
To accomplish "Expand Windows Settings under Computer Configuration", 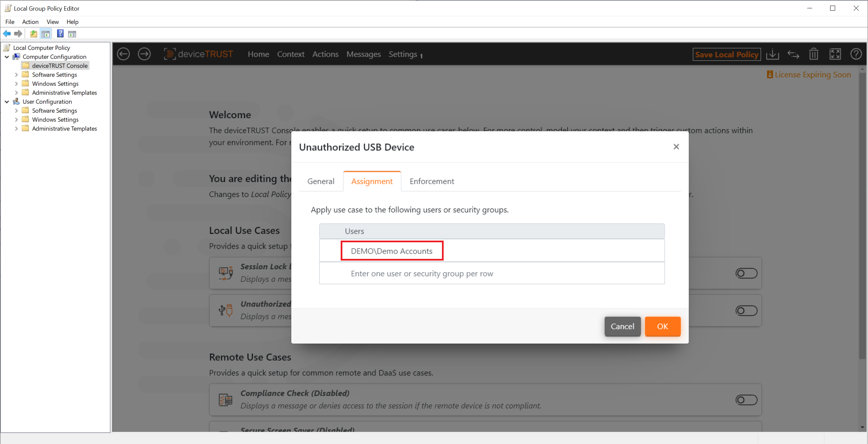I will (x=16, y=84).
